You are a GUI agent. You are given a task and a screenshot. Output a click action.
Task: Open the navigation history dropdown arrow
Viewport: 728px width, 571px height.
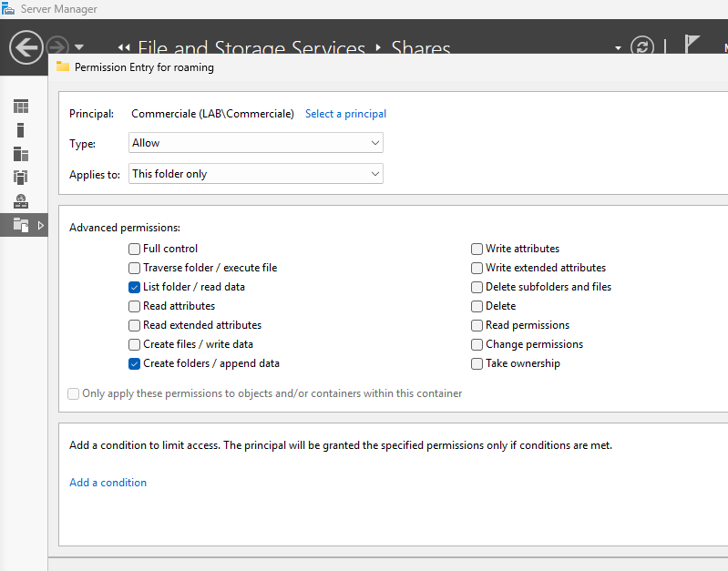click(x=79, y=47)
